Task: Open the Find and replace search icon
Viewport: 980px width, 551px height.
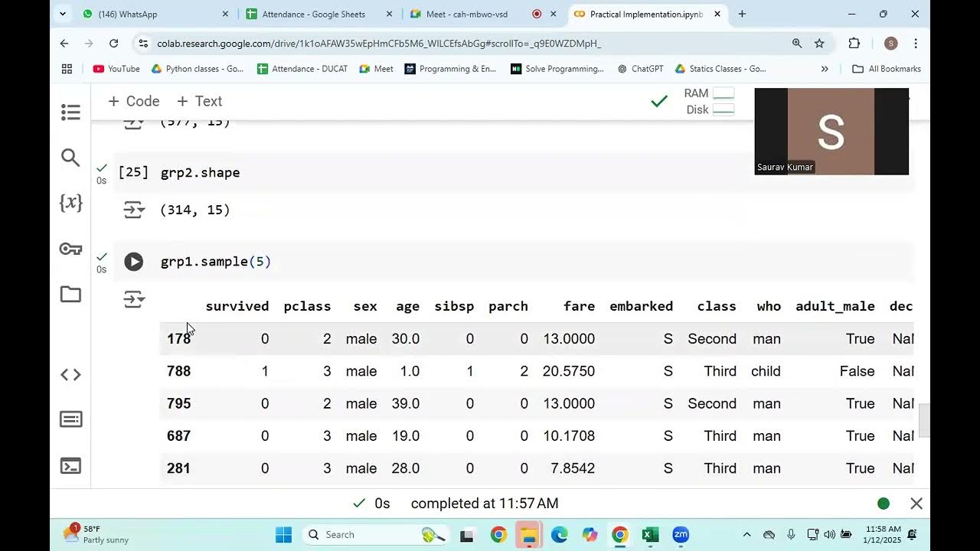Action: tap(70, 158)
